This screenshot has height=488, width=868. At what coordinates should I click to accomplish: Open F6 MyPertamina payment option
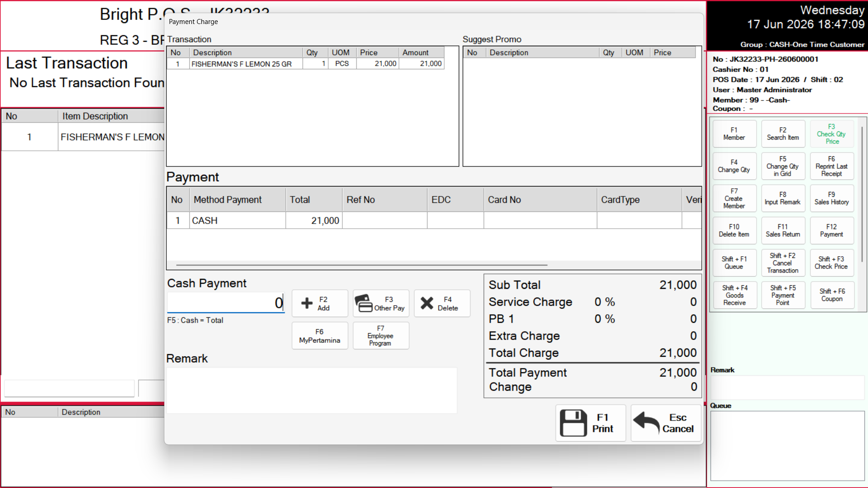[320, 336]
